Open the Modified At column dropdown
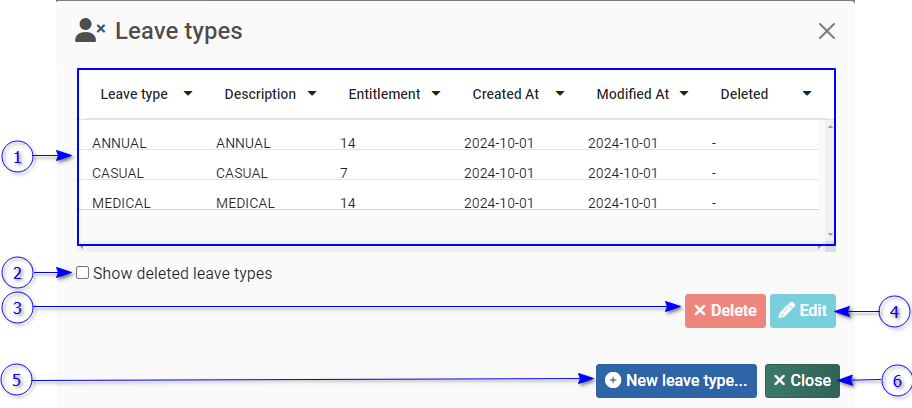The height and width of the screenshot is (408, 912). [684, 94]
